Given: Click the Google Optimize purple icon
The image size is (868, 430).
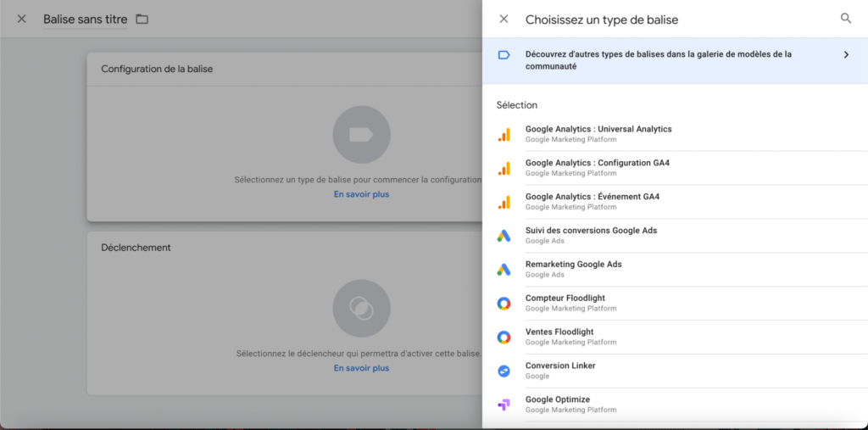Looking at the screenshot, I should click(x=504, y=405).
